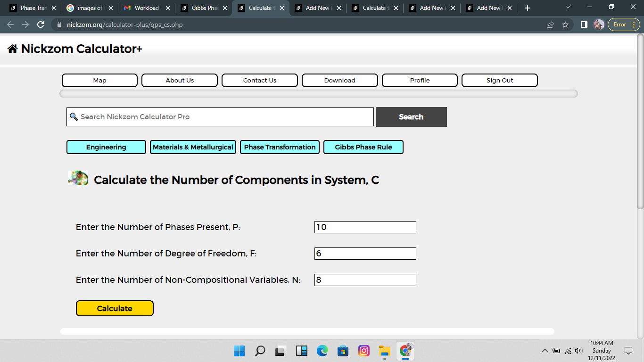Open the notification center icon

pyautogui.click(x=628, y=351)
